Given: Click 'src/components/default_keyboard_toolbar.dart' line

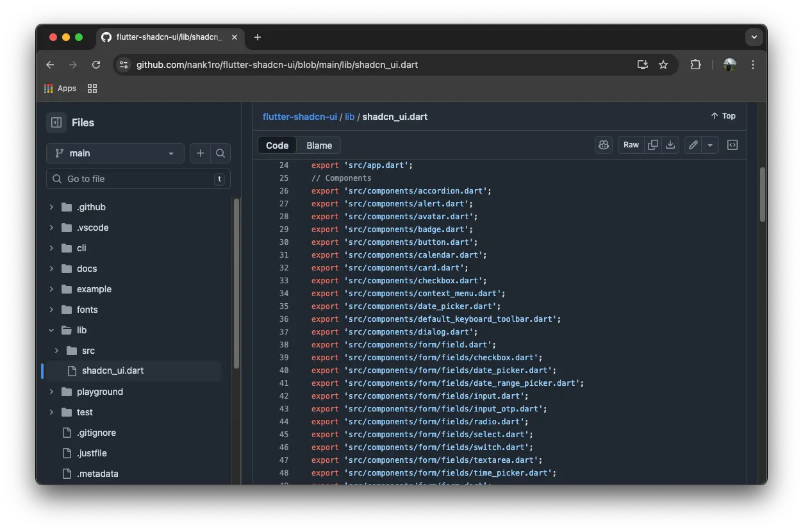Looking at the screenshot, I should pyautogui.click(x=436, y=319).
